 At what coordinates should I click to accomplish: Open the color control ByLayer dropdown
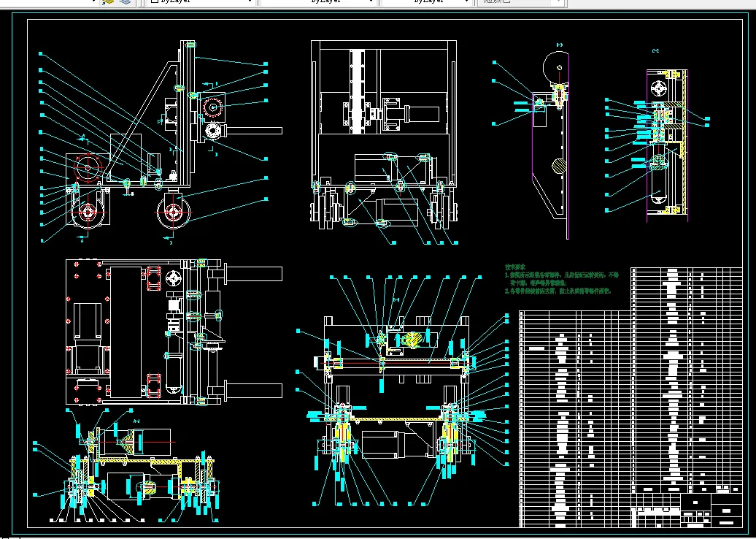coord(201,2)
